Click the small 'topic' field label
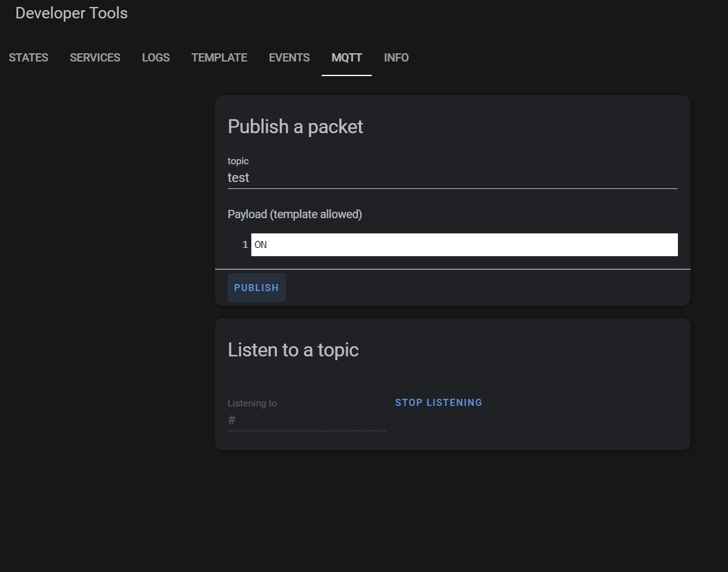The image size is (728, 572). (238, 161)
